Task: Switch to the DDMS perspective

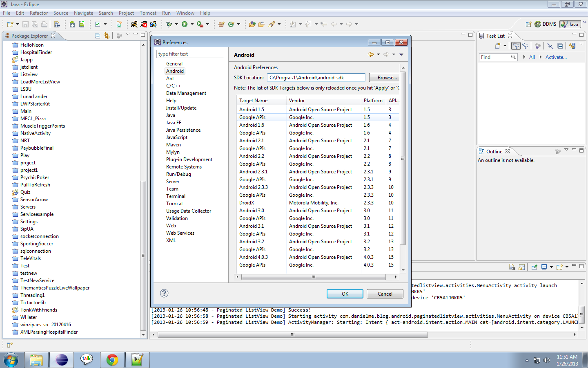Action: (546, 24)
